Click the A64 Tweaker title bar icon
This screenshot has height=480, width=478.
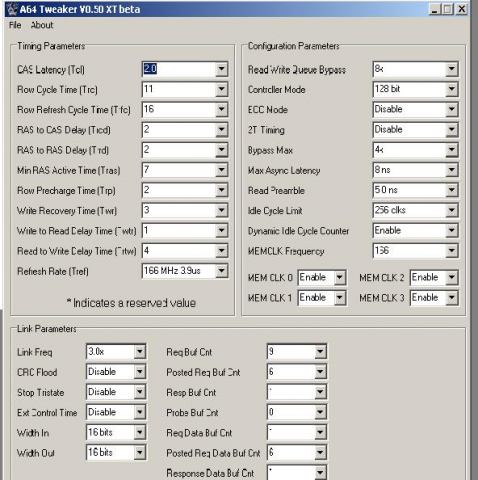[12, 9]
